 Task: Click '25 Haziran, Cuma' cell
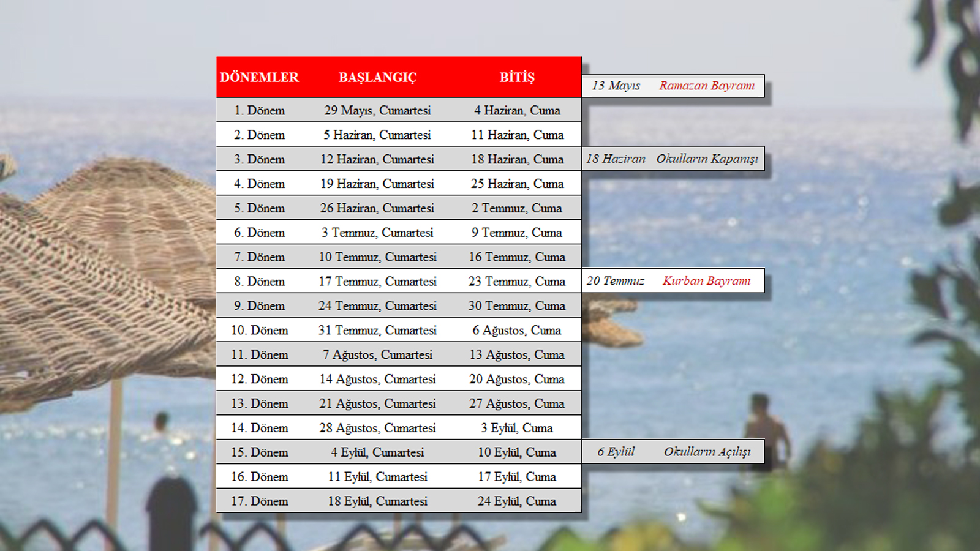tap(517, 184)
